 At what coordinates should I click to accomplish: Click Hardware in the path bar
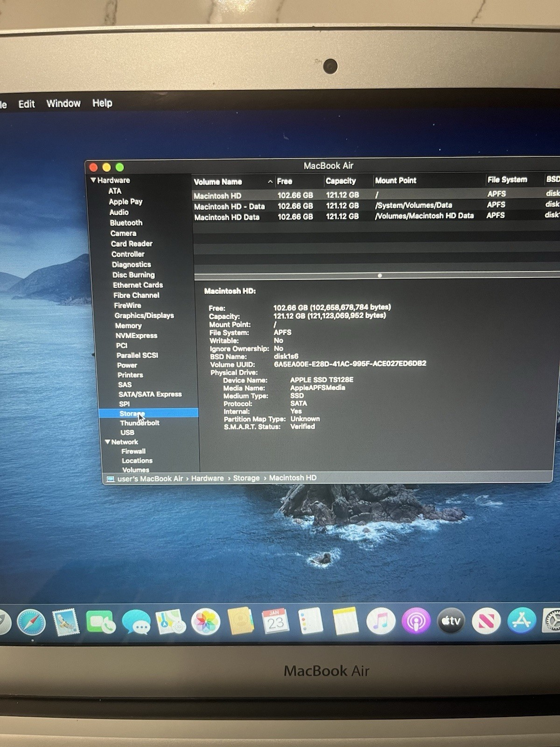pos(207,478)
